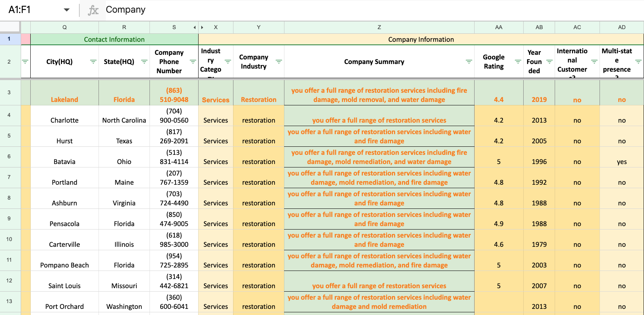The image size is (644, 315).
Task: Click Year Founded 1996 cell
Action: (x=539, y=157)
